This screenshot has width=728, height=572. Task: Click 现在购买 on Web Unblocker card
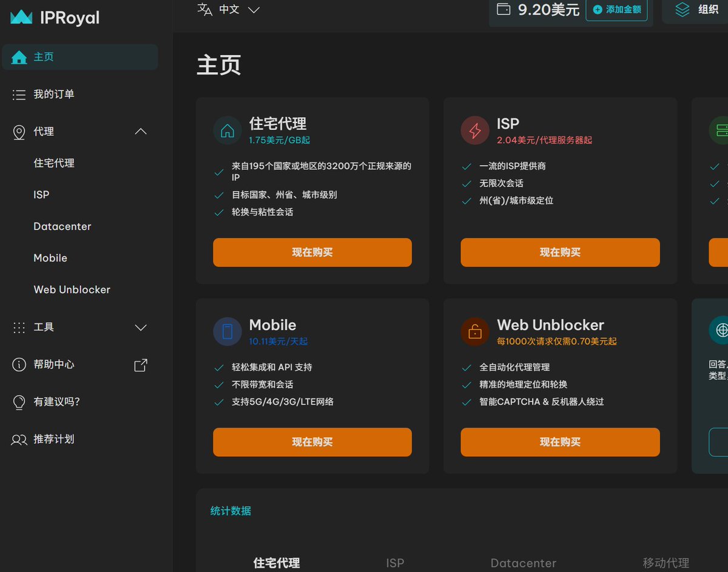tap(560, 442)
